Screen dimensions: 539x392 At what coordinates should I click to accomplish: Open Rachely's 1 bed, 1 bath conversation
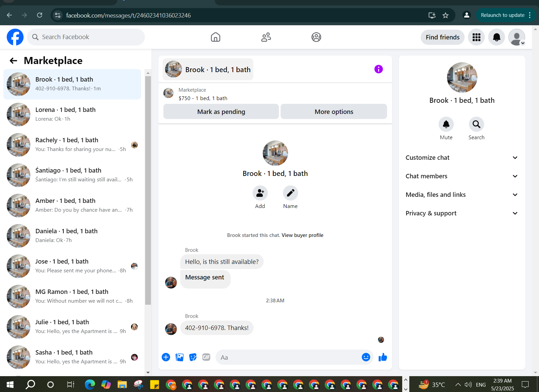tap(72, 145)
